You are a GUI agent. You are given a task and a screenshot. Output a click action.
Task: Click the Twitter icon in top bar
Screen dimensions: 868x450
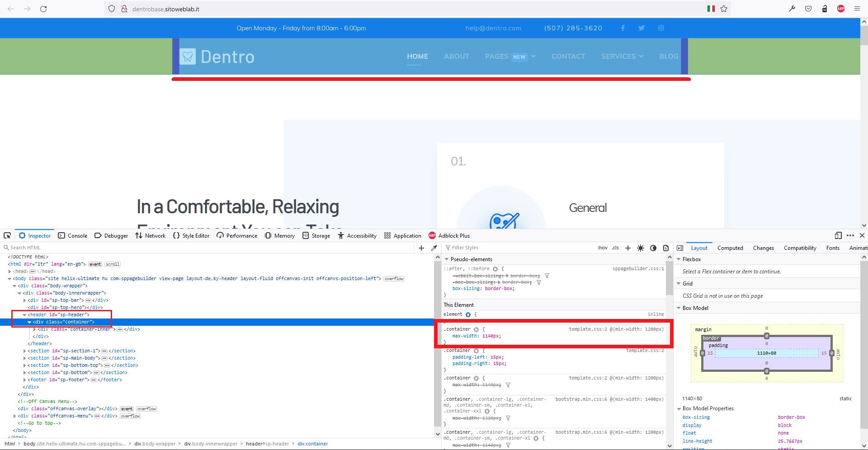641,28
